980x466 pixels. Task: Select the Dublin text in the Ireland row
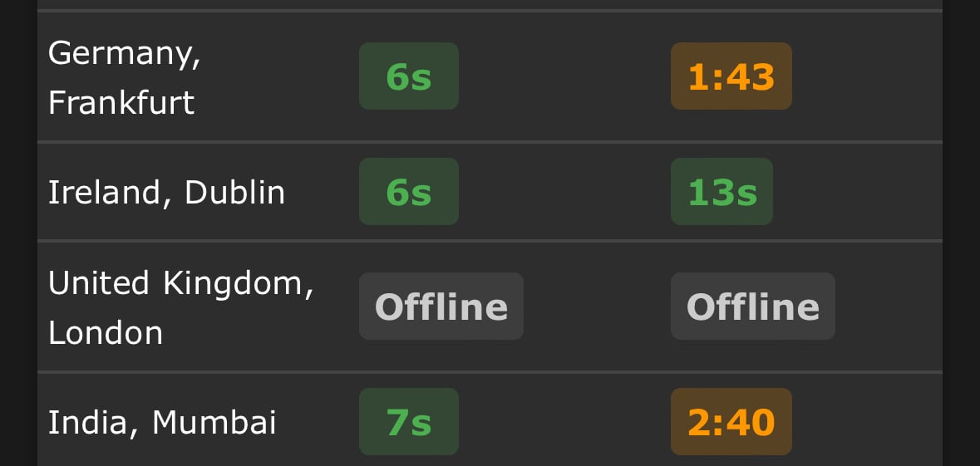pyautogui.click(x=235, y=193)
